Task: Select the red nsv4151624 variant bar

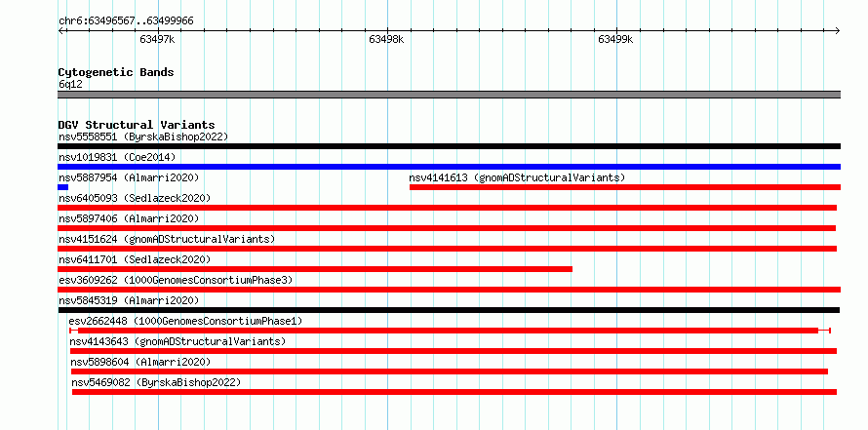Action: coord(448,249)
